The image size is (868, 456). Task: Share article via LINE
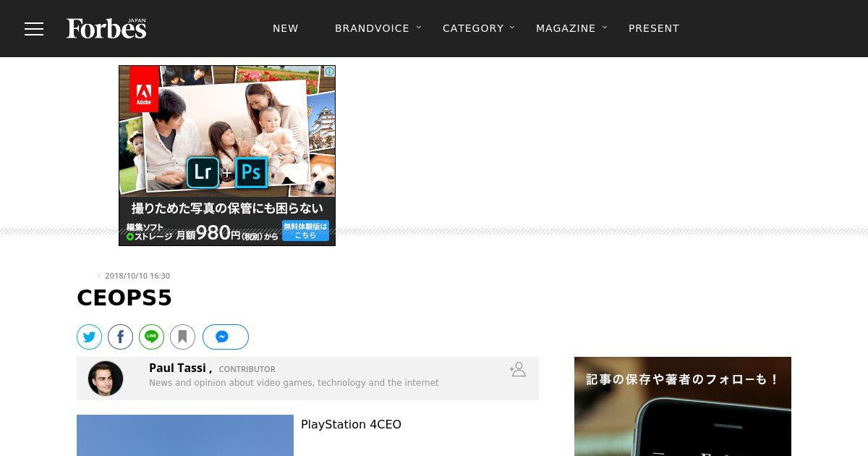click(151, 337)
